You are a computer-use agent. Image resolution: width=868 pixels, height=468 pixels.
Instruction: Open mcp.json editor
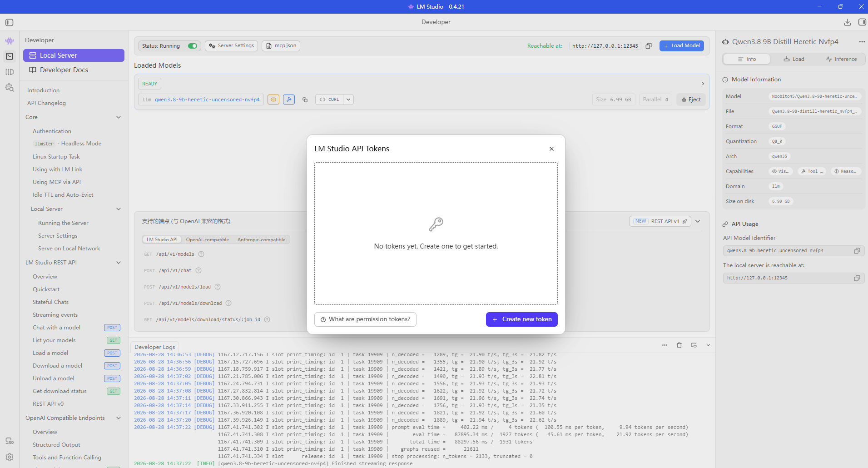pos(281,46)
